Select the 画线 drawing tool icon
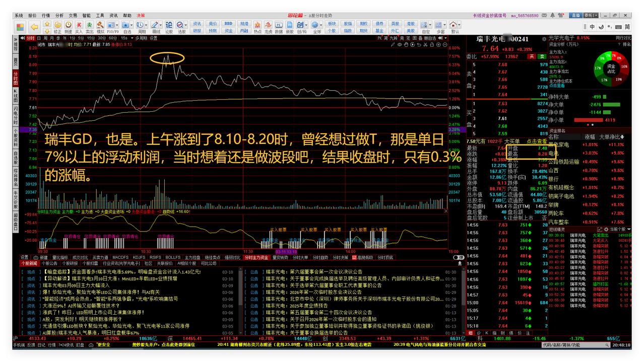The height and width of the screenshot is (362, 644). [155, 25]
